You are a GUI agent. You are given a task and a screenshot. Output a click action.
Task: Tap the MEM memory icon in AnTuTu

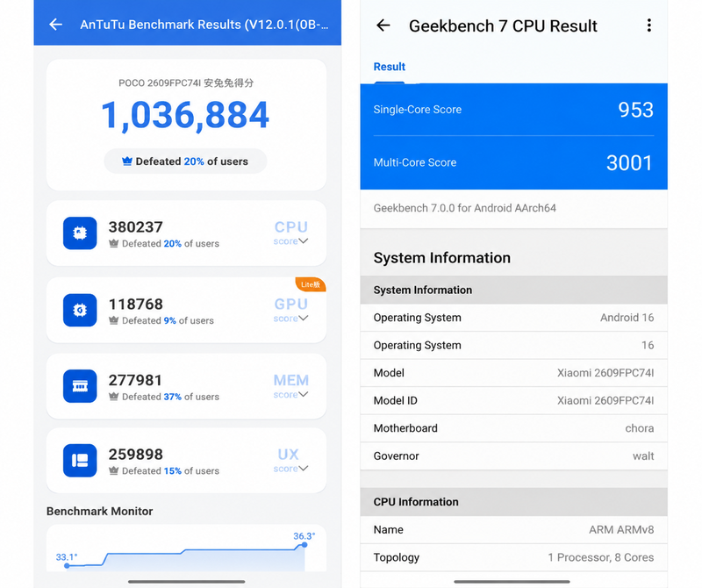[x=80, y=385]
